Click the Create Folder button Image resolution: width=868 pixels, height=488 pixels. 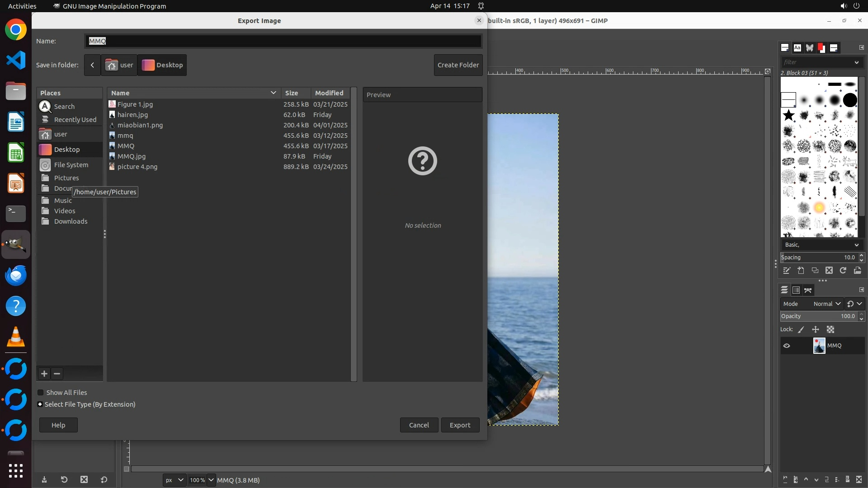pyautogui.click(x=458, y=65)
